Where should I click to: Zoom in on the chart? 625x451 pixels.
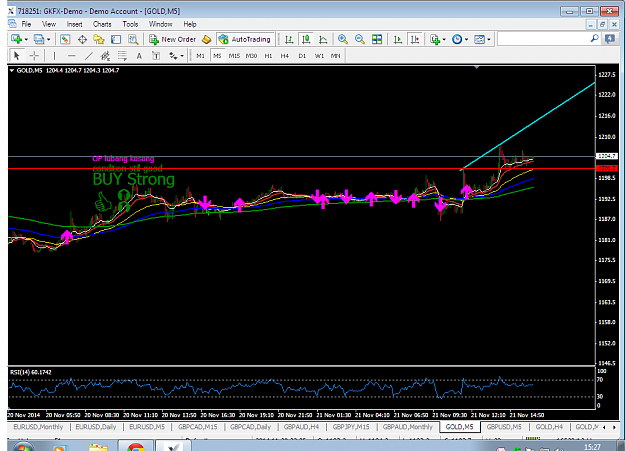(x=343, y=39)
